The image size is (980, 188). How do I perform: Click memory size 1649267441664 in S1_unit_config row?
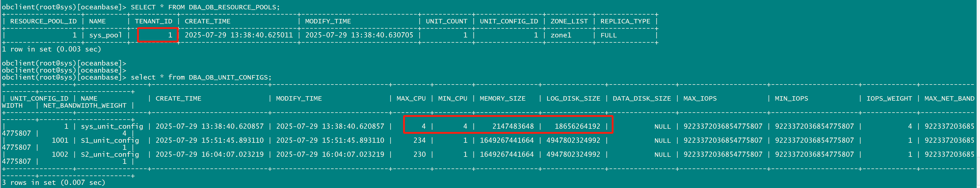point(507,140)
